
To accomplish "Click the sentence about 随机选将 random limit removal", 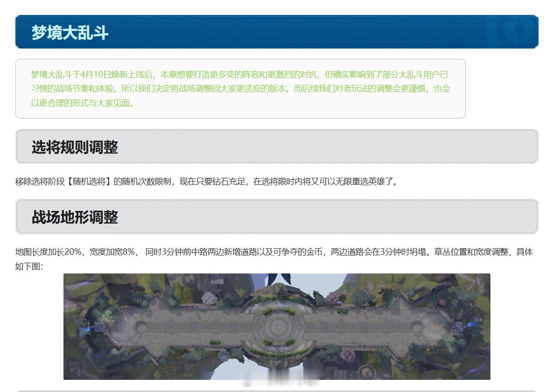I will pyautogui.click(x=207, y=182).
